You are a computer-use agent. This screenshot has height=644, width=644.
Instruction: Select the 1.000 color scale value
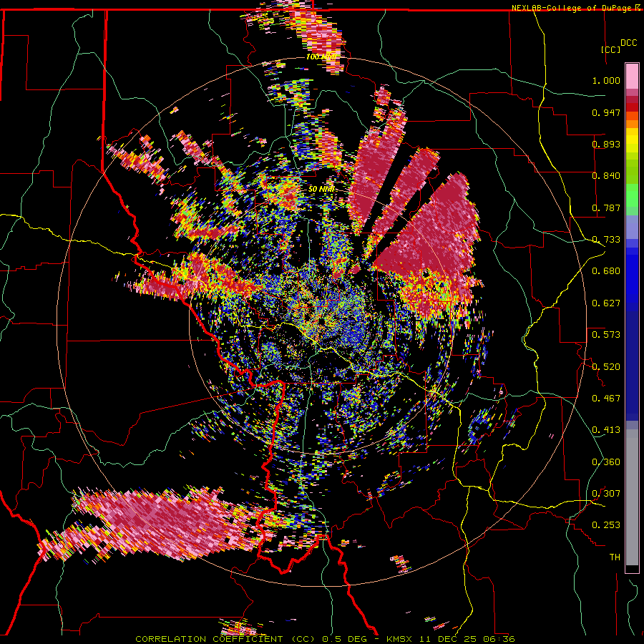pyautogui.click(x=606, y=80)
